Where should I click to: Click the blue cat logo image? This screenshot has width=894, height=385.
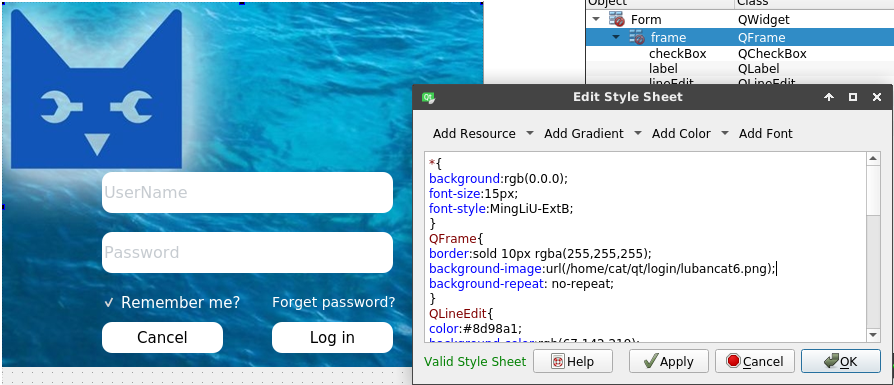[96, 88]
